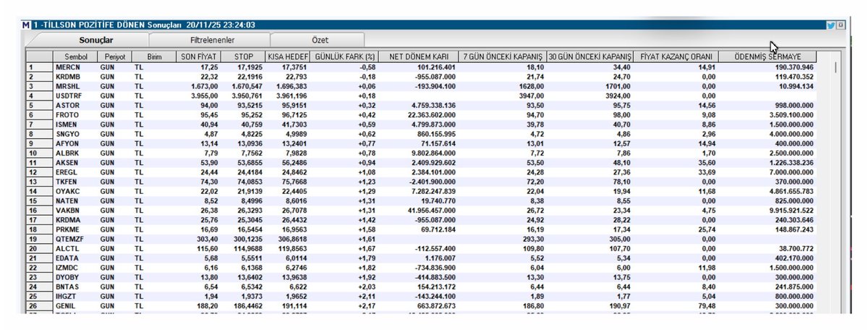
Task: Click MERCN last price 17,25
Action: coord(209,67)
